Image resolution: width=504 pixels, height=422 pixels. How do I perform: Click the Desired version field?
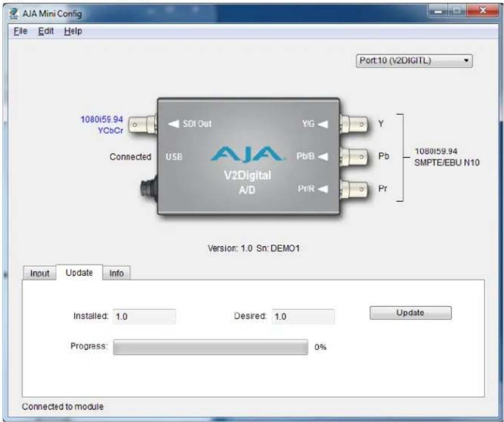point(303,317)
